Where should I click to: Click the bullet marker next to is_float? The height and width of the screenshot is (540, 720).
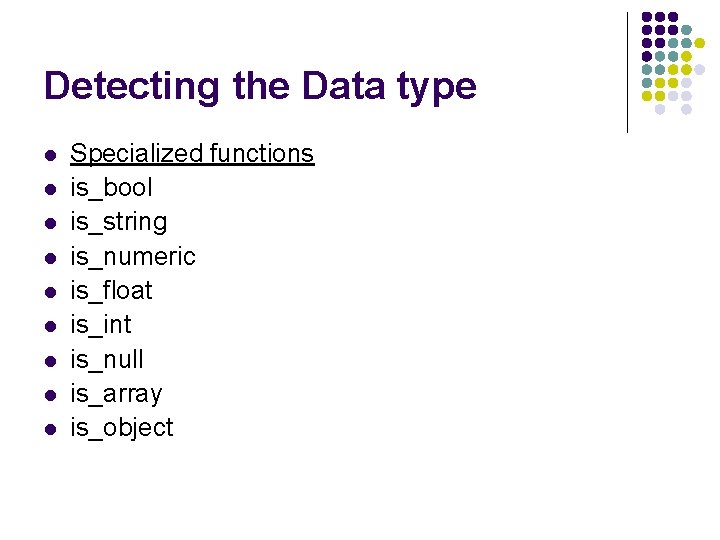click(50, 292)
